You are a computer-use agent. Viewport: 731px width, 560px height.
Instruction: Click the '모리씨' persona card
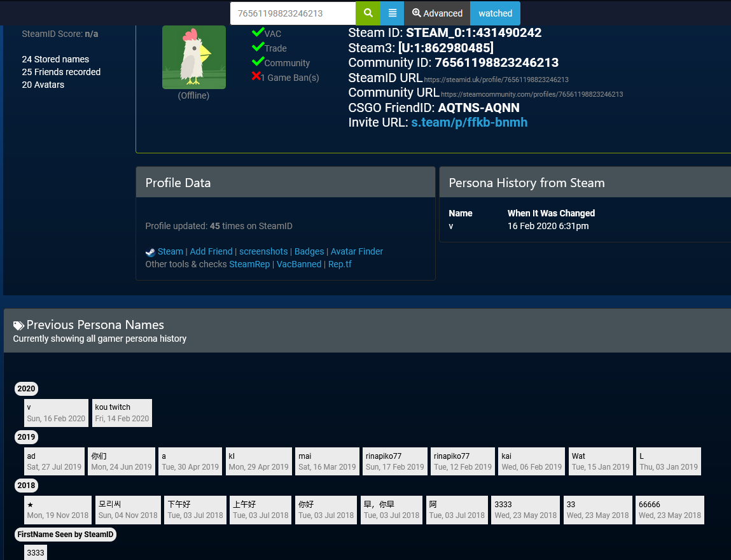pos(129,510)
